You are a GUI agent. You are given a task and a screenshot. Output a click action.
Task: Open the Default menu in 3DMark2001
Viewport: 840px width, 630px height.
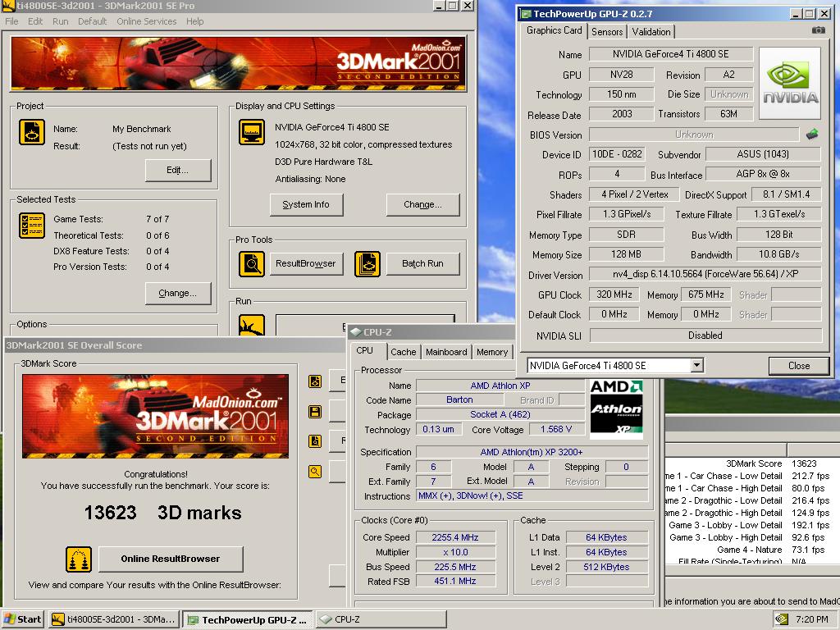tap(92, 21)
